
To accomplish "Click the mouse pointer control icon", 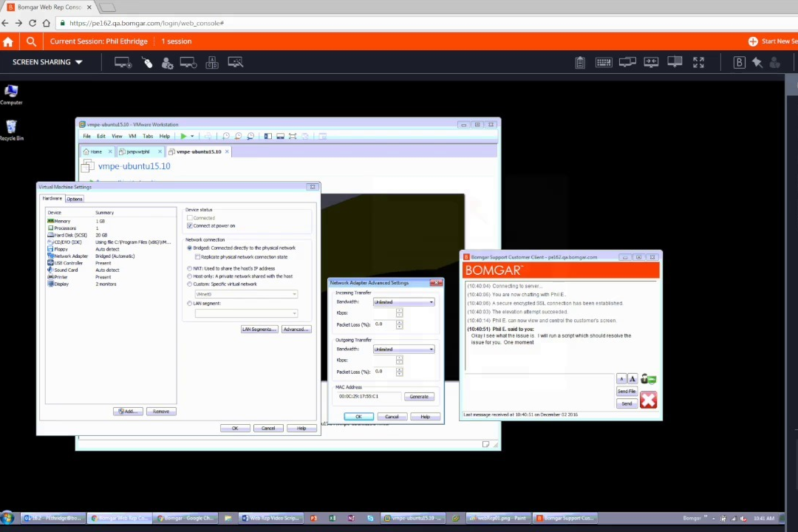I will [x=147, y=63].
